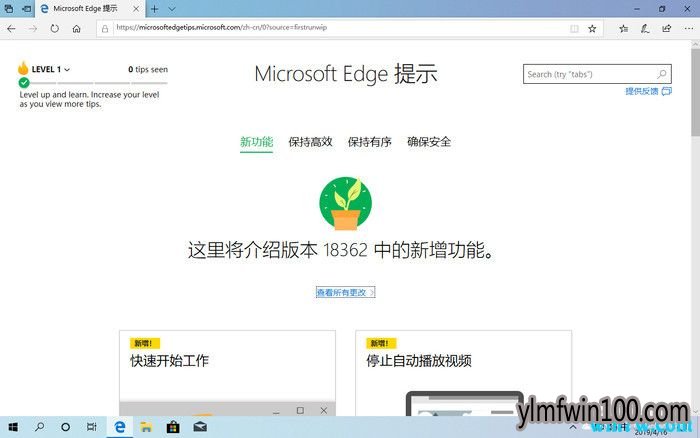Expand the LEVEL 1 dropdown
The image size is (700, 438).
coord(50,69)
